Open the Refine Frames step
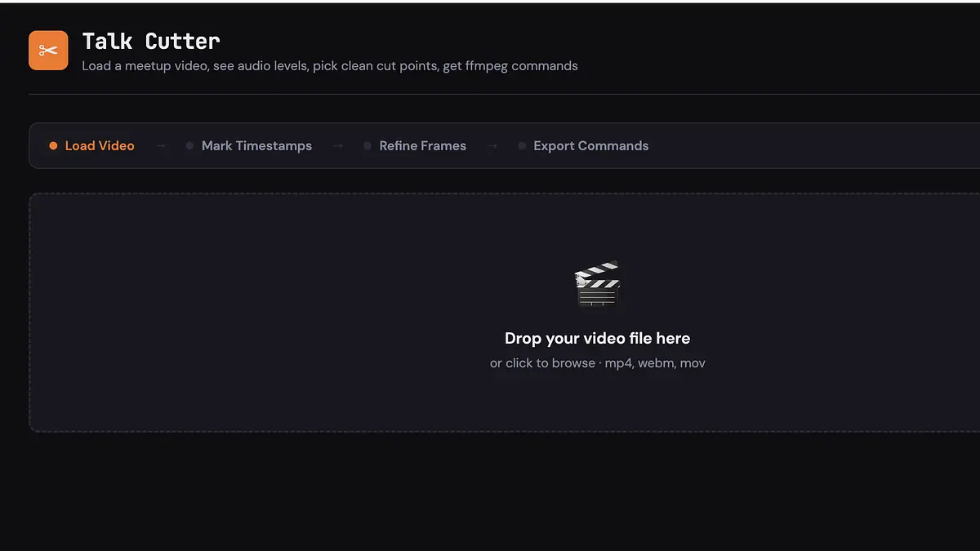 coord(422,146)
